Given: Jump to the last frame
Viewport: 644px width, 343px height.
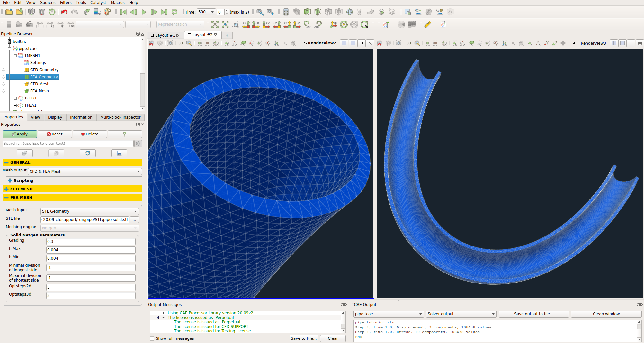Looking at the screenshot, I should (164, 12).
